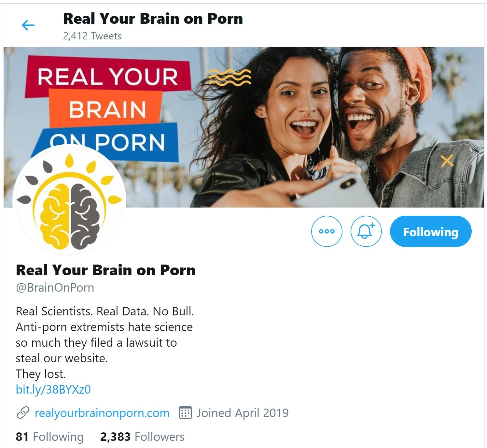This screenshot has width=487, height=448.
Task: View the 2,383 Followers list
Action: pyautogui.click(x=142, y=437)
